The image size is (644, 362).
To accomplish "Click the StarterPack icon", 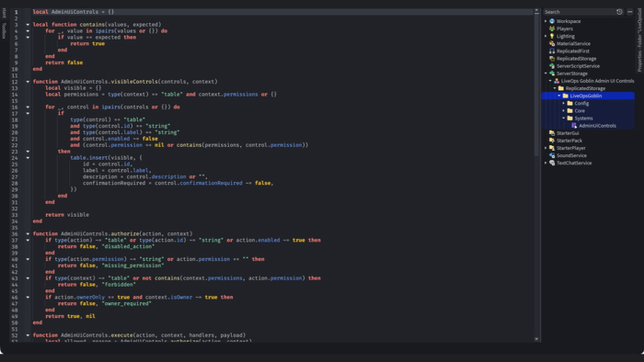I will [552, 141].
